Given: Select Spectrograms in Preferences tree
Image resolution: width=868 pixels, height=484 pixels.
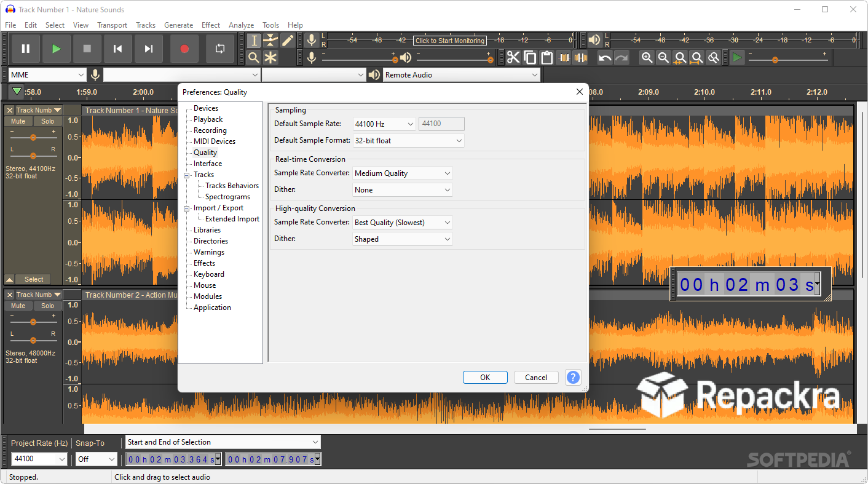Looking at the screenshot, I should (227, 197).
